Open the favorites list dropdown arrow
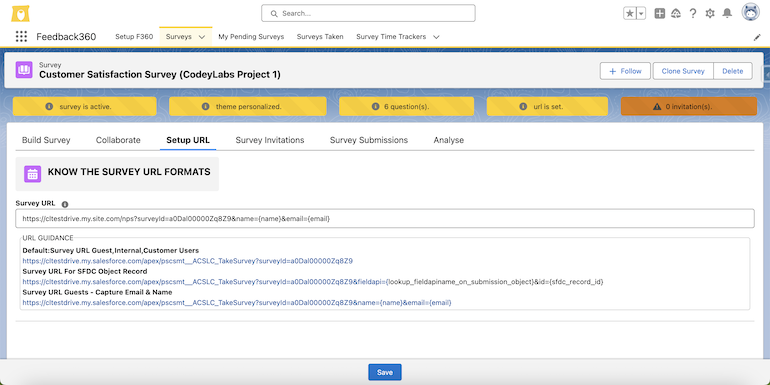This screenshot has width=770, height=385. [641, 13]
